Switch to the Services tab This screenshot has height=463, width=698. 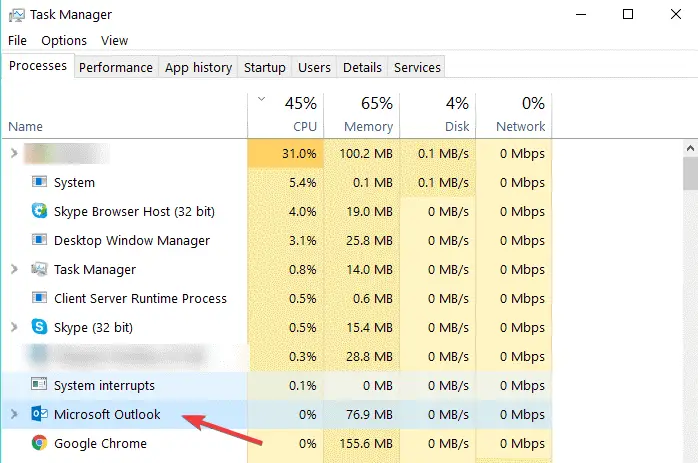pos(417,67)
